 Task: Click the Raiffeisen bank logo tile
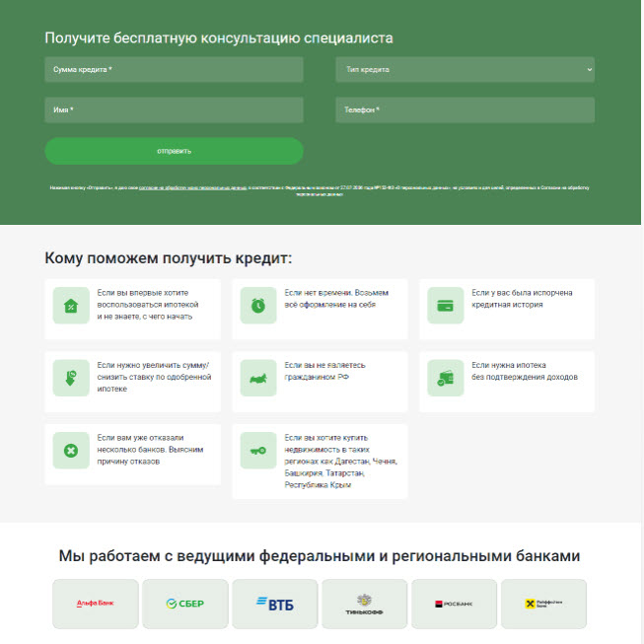point(543,604)
